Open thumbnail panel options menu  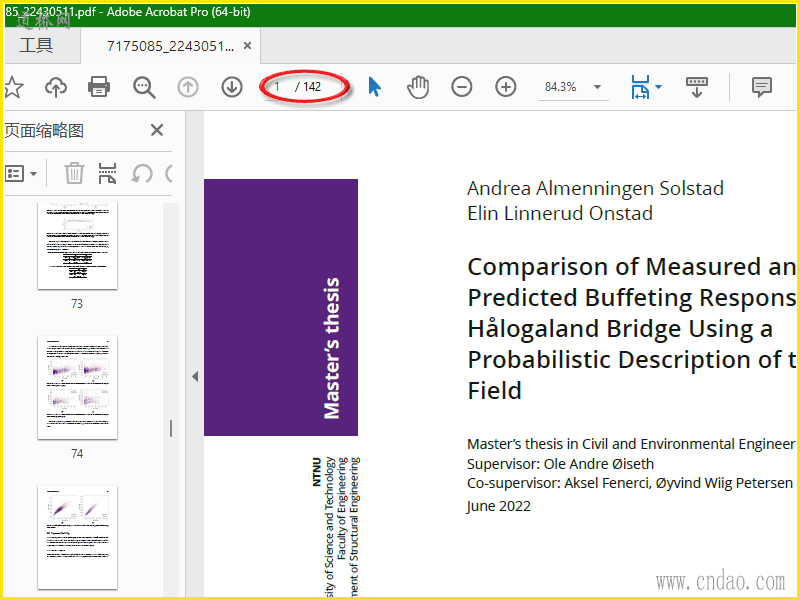(x=21, y=174)
